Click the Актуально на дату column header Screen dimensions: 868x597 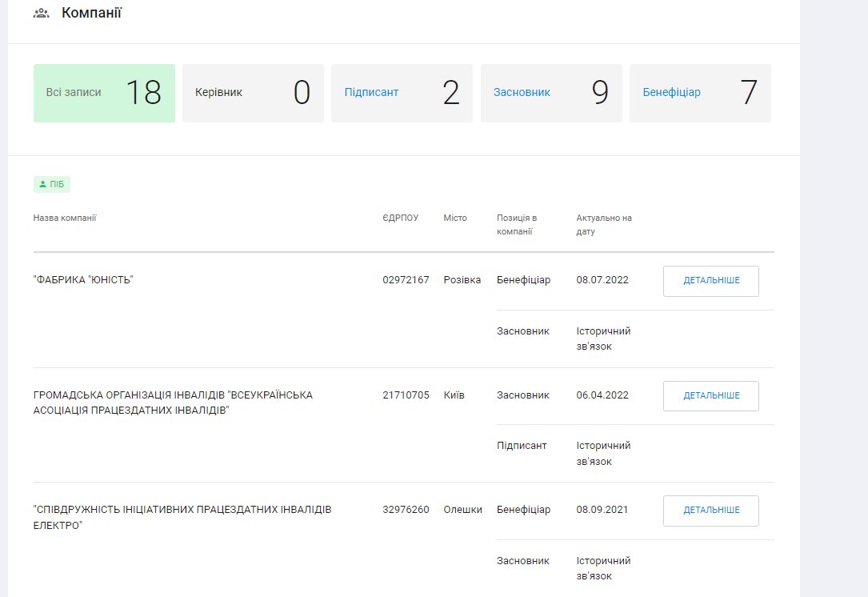pos(604,225)
